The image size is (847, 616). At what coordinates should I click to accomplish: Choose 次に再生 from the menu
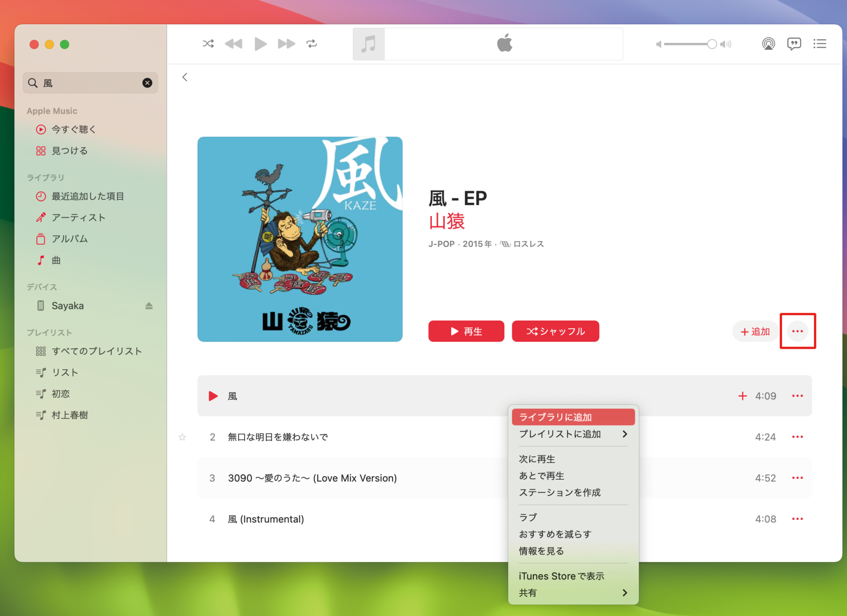(x=573, y=459)
